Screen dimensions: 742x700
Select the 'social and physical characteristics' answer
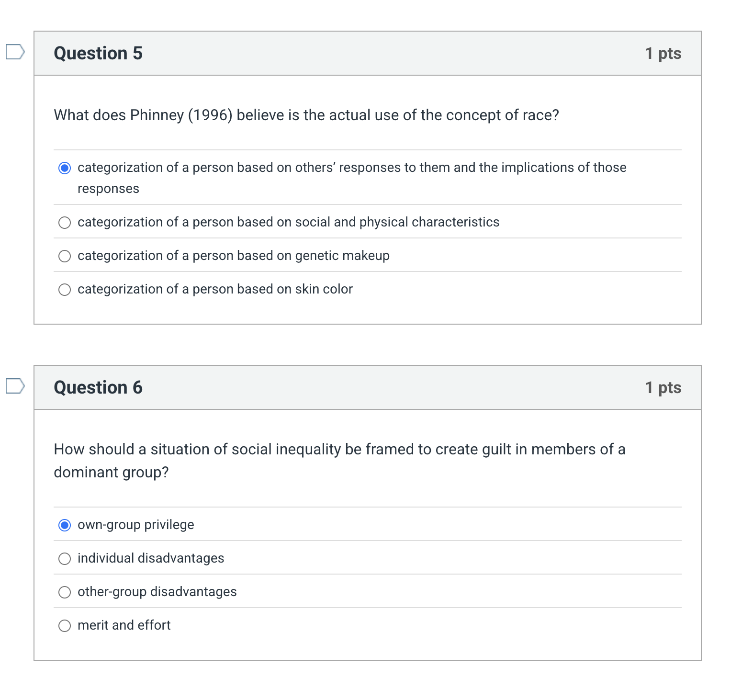[x=65, y=222]
